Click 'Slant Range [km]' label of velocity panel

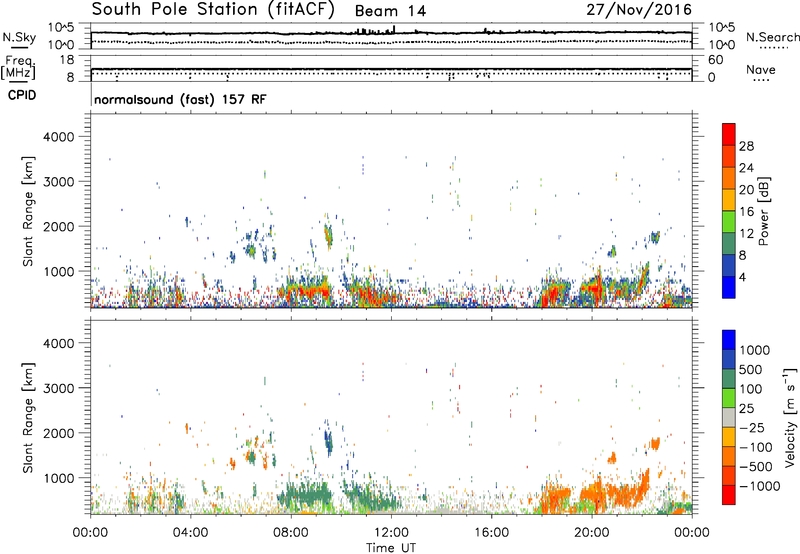(x=28, y=418)
